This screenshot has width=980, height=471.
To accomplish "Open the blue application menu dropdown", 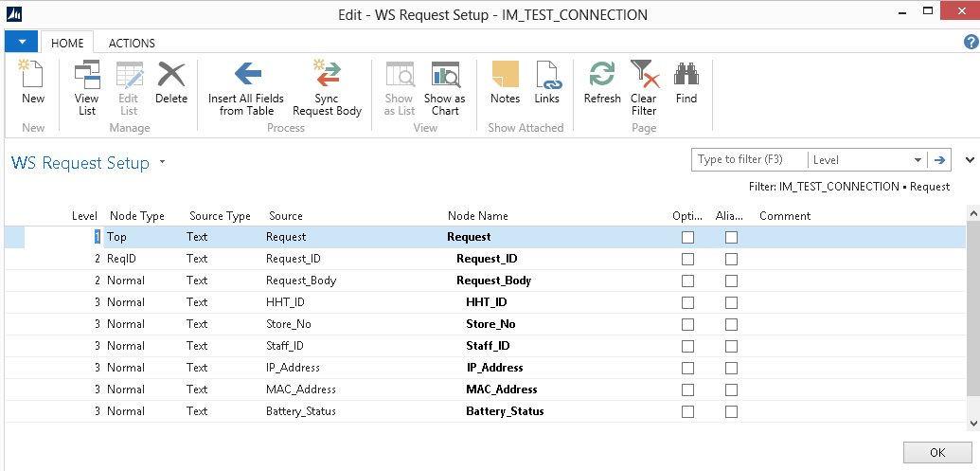I will coord(21,42).
